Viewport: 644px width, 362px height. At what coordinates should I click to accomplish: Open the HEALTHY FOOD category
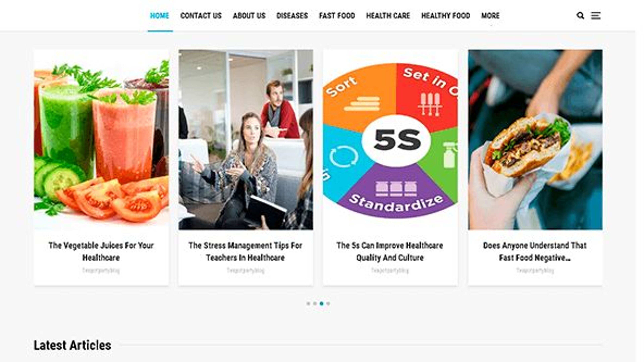click(x=445, y=16)
